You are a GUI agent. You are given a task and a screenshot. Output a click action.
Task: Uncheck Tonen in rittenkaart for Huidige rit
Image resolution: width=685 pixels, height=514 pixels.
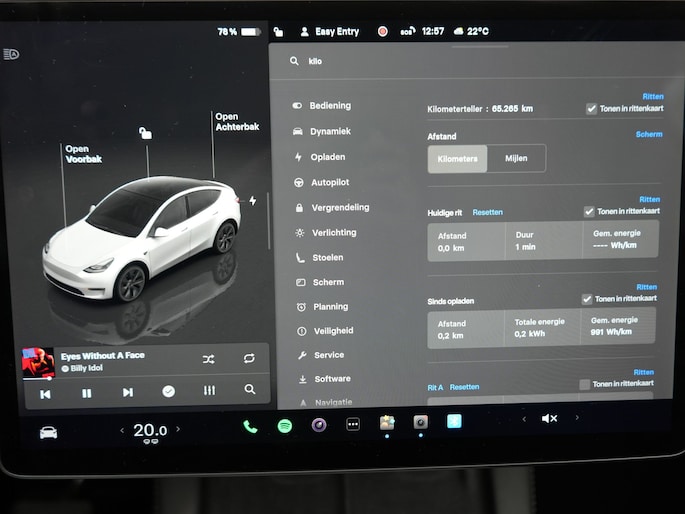pyautogui.click(x=589, y=211)
